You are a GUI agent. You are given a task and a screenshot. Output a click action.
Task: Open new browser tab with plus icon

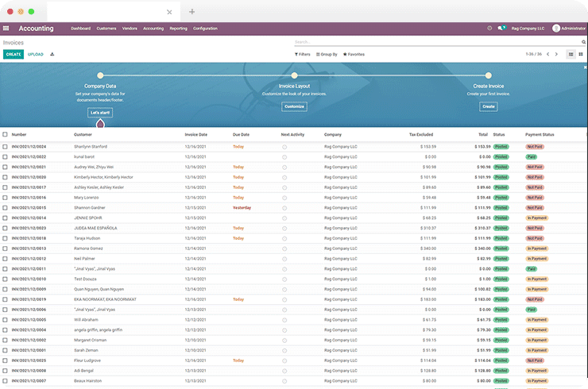pyautogui.click(x=192, y=12)
